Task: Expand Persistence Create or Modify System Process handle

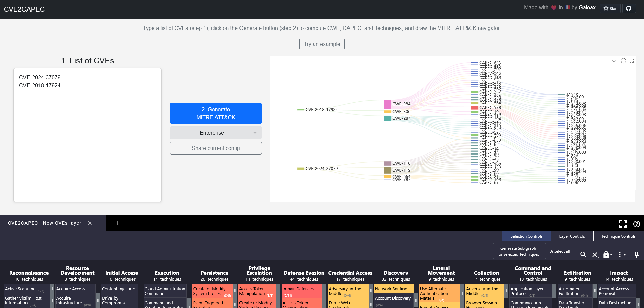Action: click(235, 291)
